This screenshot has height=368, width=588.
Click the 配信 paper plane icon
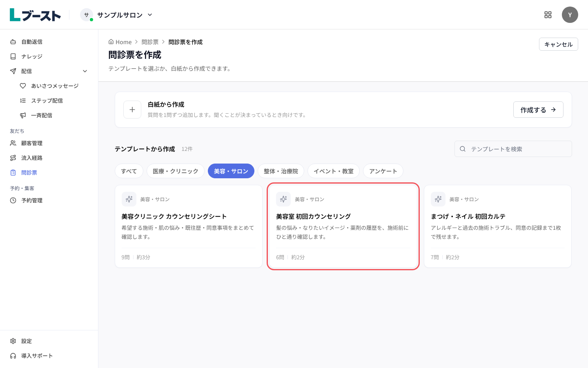point(13,71)
